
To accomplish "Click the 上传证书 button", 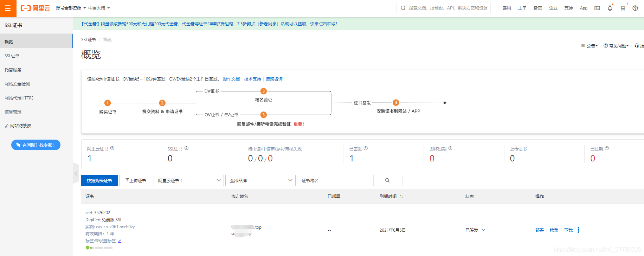I will (136, 180).
